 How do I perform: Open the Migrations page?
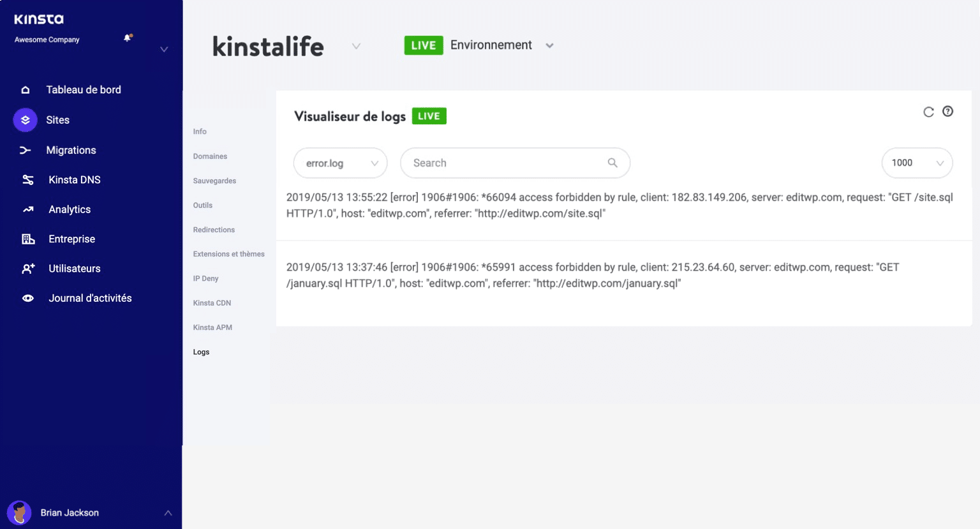71,150
